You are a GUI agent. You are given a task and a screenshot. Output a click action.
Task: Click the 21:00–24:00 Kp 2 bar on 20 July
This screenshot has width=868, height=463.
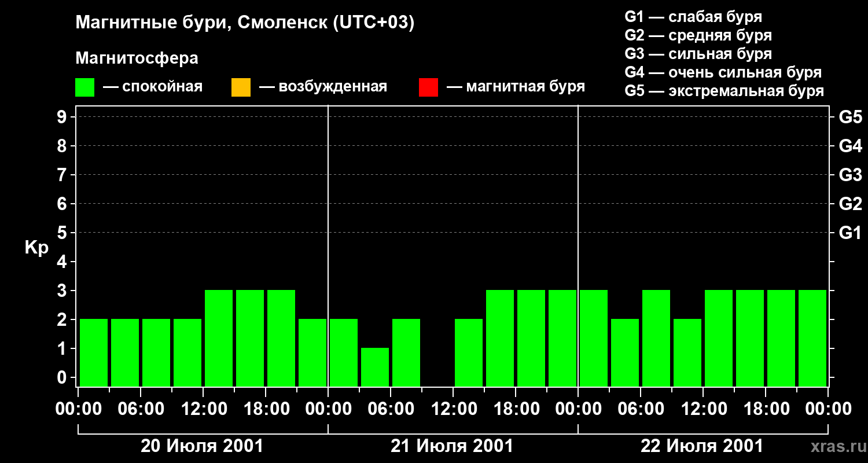[x=312, y=352]
